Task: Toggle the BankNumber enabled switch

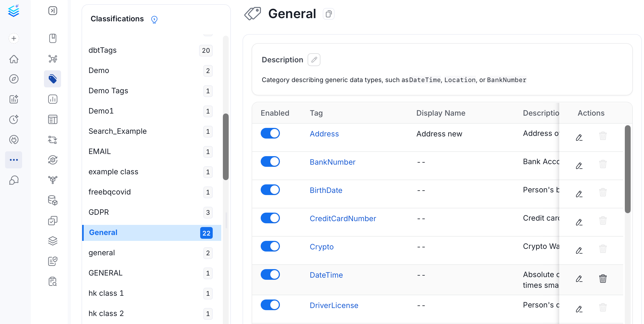Action: pyautogui.click(x=270, y=161)
